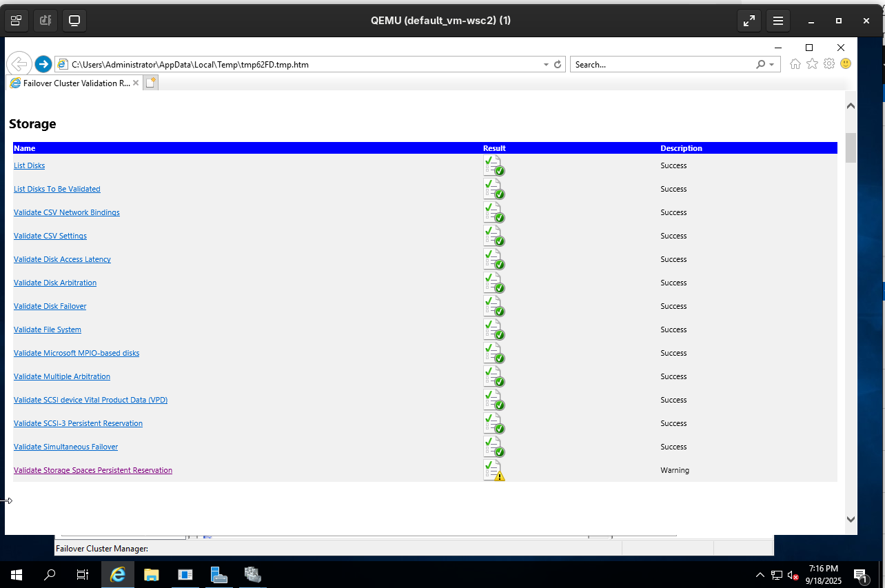Open a new tab in Internet Explorer
Screen dimensions: 885x588
(151, 83)
